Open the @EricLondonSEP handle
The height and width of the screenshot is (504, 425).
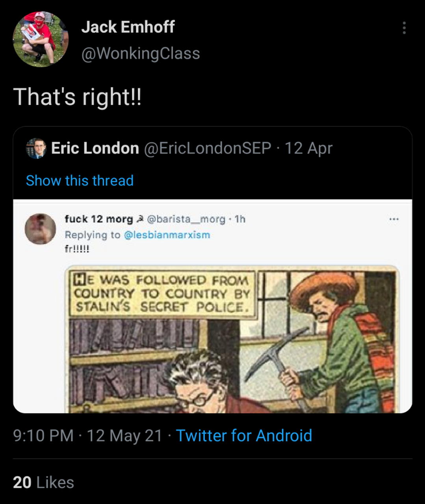[x=208, y=148]
